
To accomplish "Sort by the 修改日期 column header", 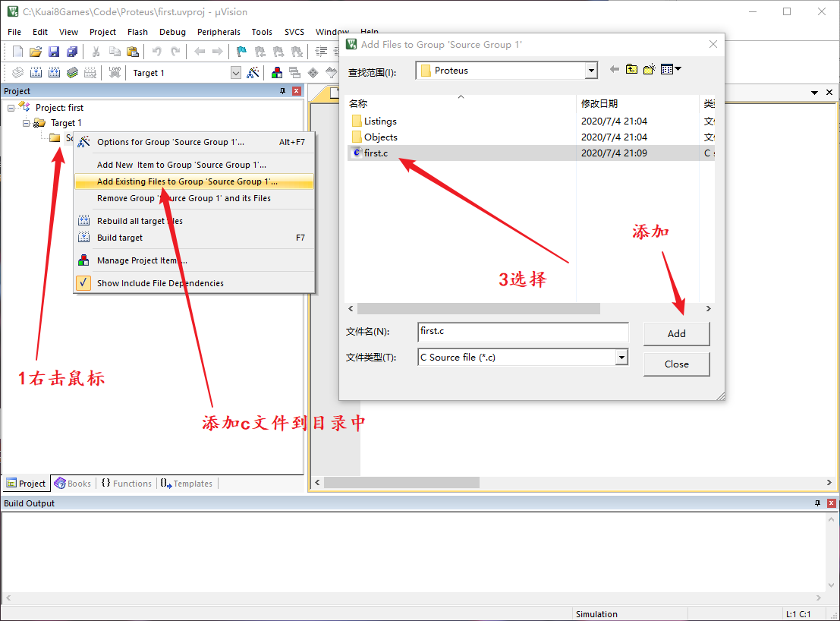I will tap(599, 103).
